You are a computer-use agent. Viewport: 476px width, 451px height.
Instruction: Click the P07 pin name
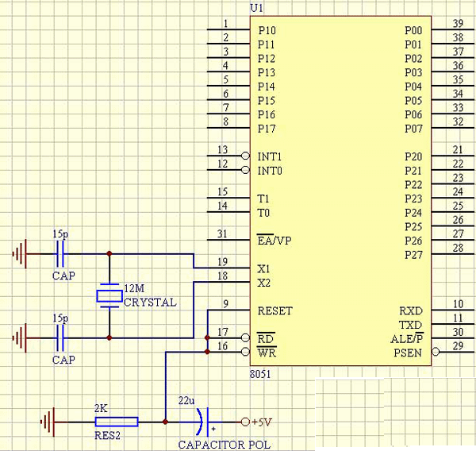tap(413, 129)
